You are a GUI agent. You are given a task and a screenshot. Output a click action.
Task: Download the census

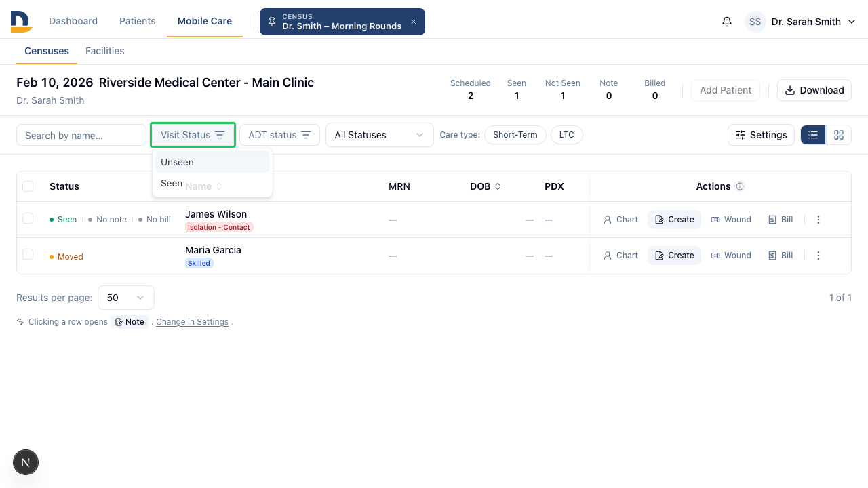(814, 90)
